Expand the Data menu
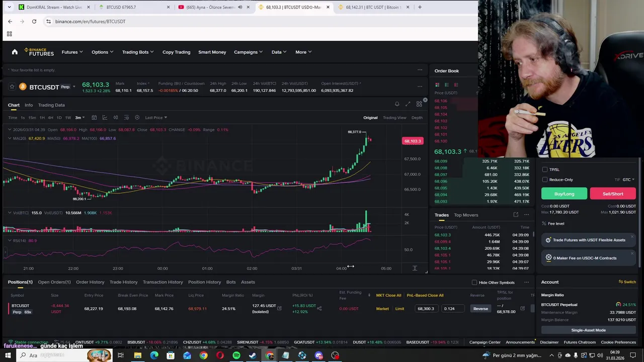 pyautogui.click(x=279, y=52)
